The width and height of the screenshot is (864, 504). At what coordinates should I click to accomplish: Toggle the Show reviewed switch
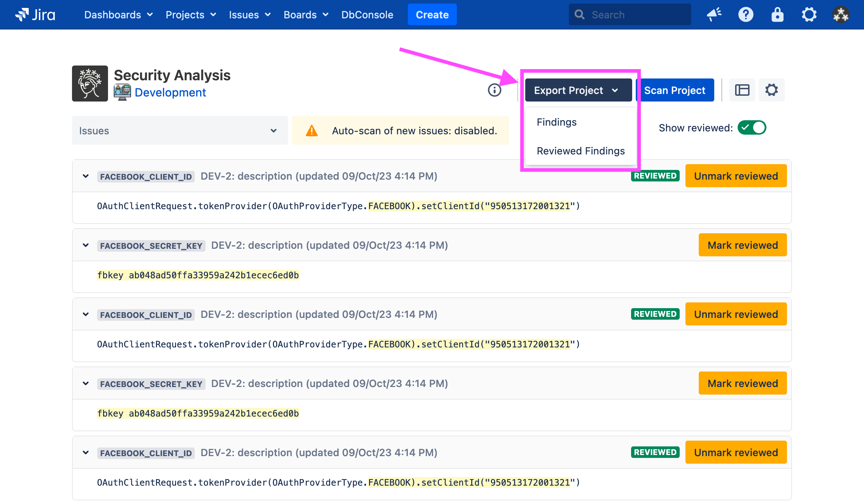tap(752, 128)
